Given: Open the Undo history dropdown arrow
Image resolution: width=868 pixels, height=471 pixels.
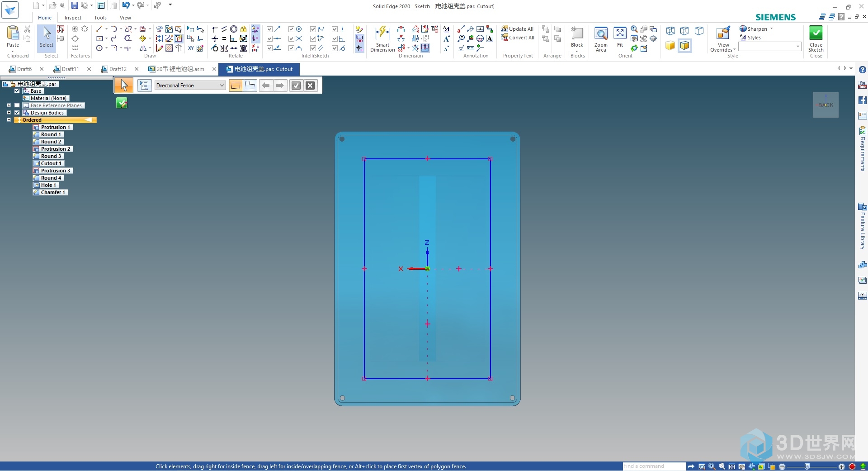Looking at the screenshot, I should [133, 5].
